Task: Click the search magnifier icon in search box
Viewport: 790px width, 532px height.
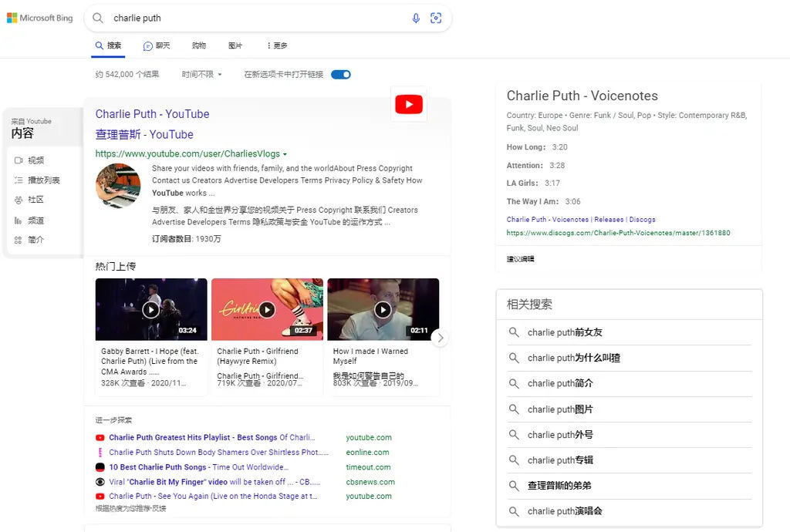Action: 98,19
